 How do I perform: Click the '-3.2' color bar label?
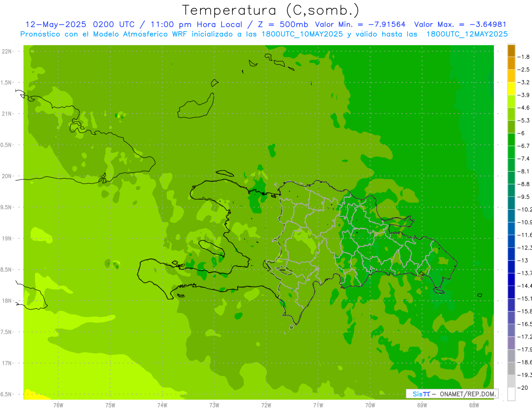(x=524, y=82)
